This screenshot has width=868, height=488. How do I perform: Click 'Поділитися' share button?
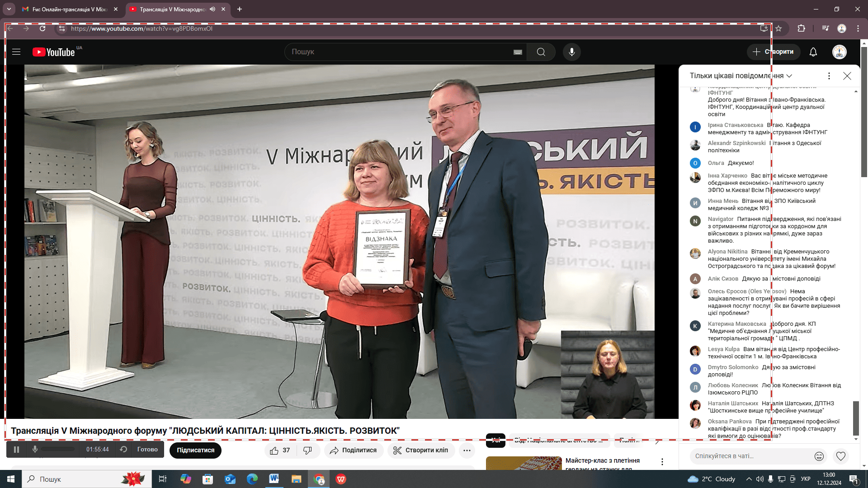coord(353,450)
